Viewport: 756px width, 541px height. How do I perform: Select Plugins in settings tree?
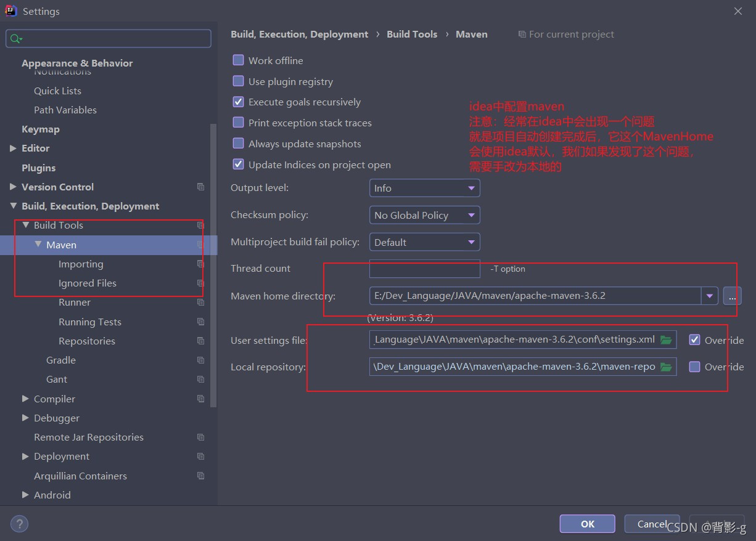38,168
